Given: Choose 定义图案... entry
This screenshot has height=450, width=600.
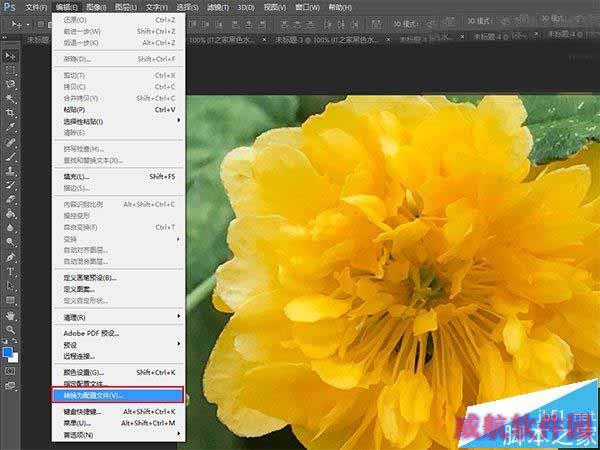Looking at the screenshot, I should click(x=119, y=289).
